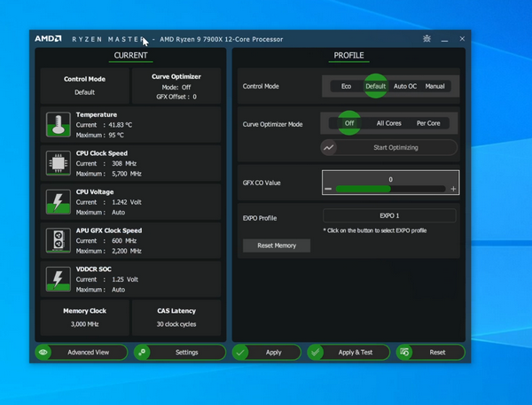
Task: Click the Reset Memory button
Action: point(277,245)
